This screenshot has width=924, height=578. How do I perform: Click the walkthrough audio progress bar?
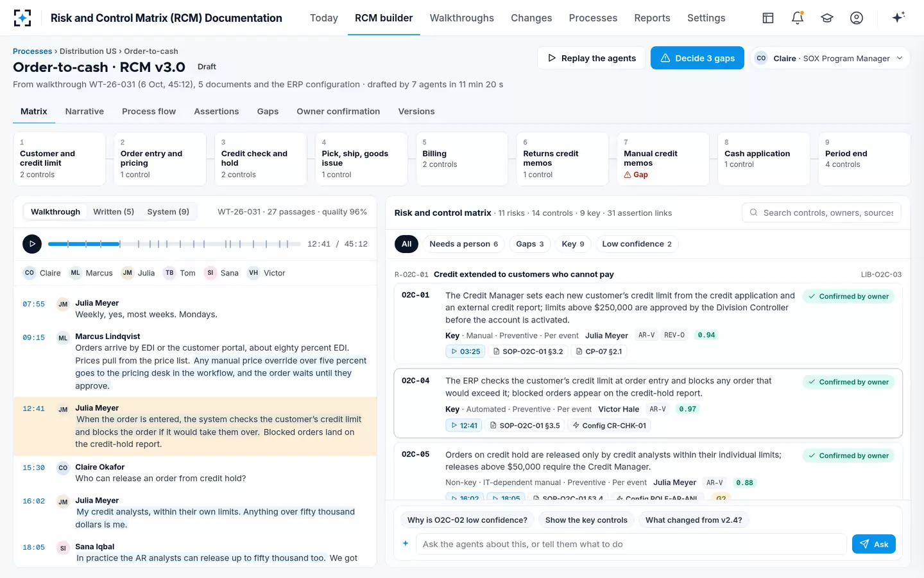coord(174,244)
